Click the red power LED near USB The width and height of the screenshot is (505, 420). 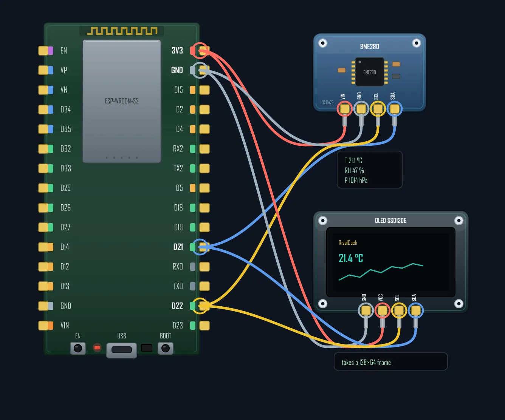click(x=97, y=347)
